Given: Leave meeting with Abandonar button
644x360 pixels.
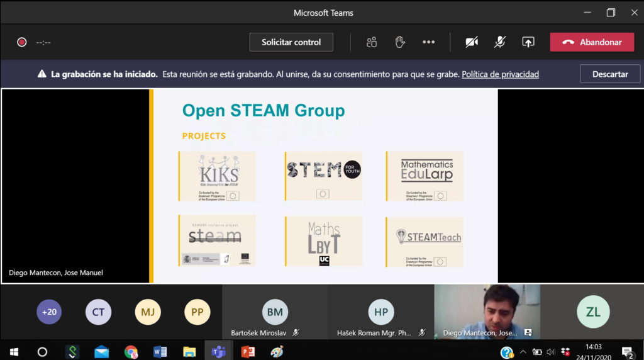Looking at the screenshot, I should tap(592, 42).
